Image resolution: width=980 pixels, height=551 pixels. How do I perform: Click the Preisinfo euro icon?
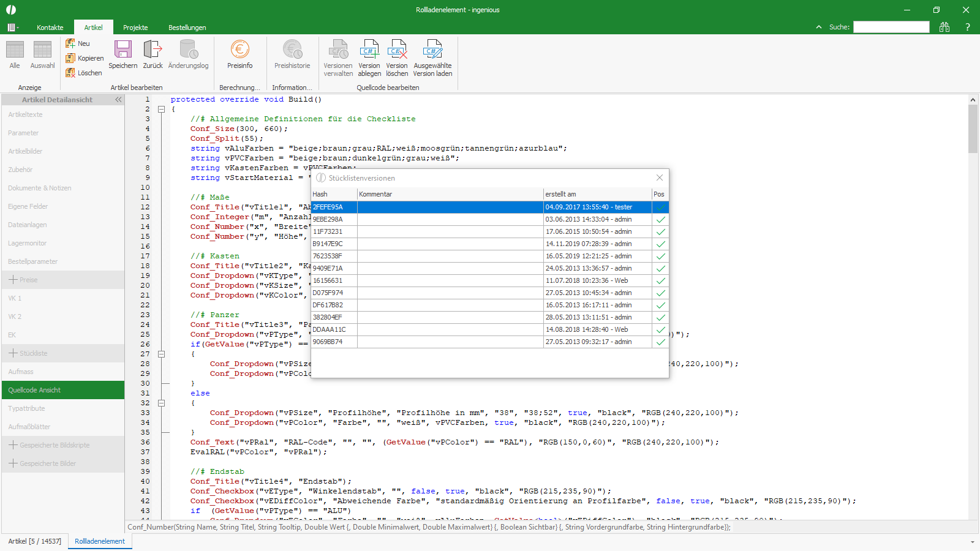pos(239,50)
